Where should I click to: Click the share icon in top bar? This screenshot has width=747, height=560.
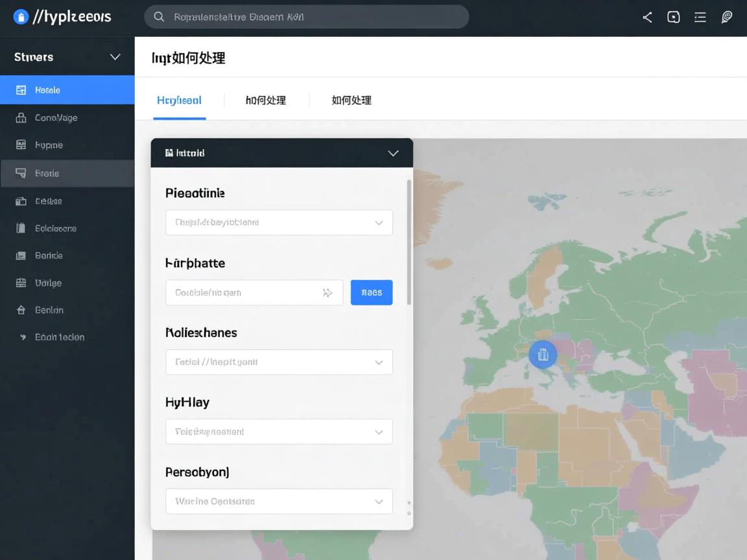tap(647, 17)
